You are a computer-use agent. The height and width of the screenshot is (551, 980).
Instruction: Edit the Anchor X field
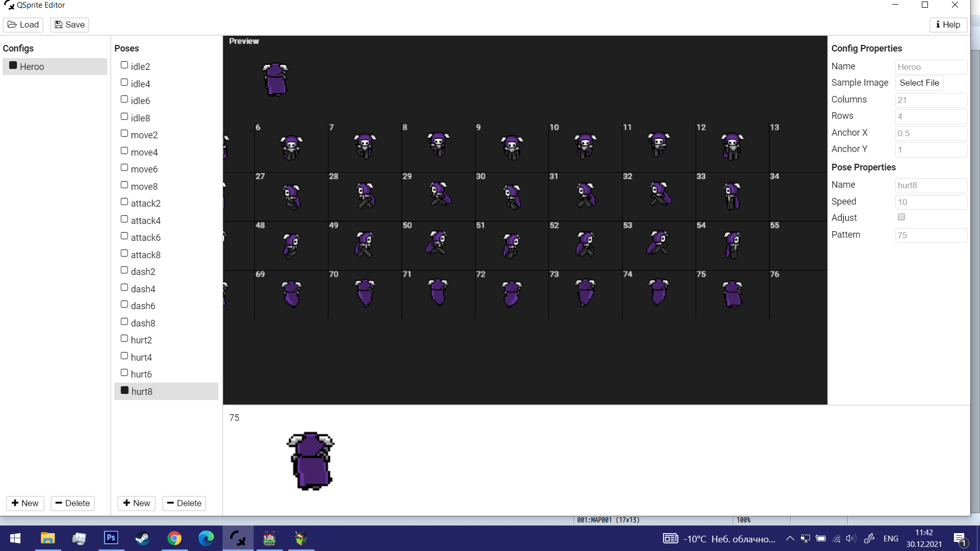pos(931,133)
